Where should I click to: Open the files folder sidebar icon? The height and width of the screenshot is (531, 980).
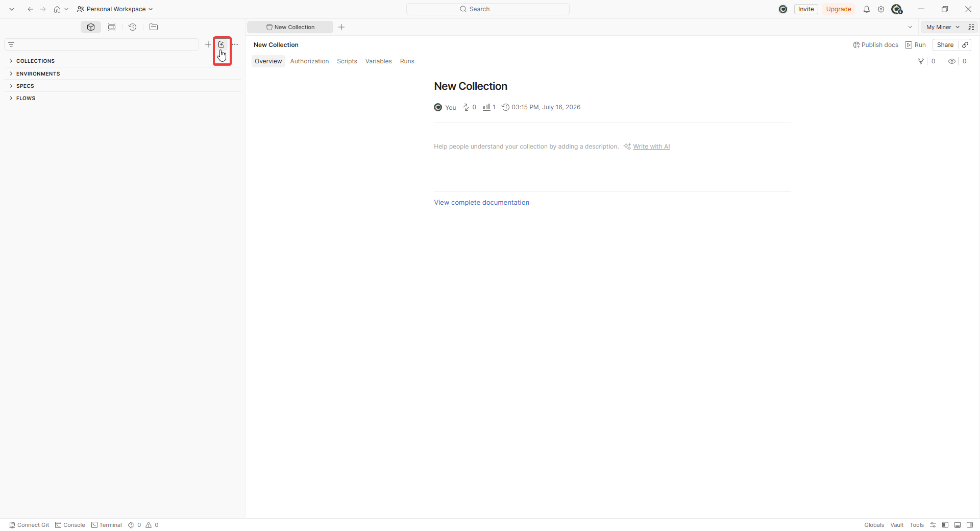point(154,27)
